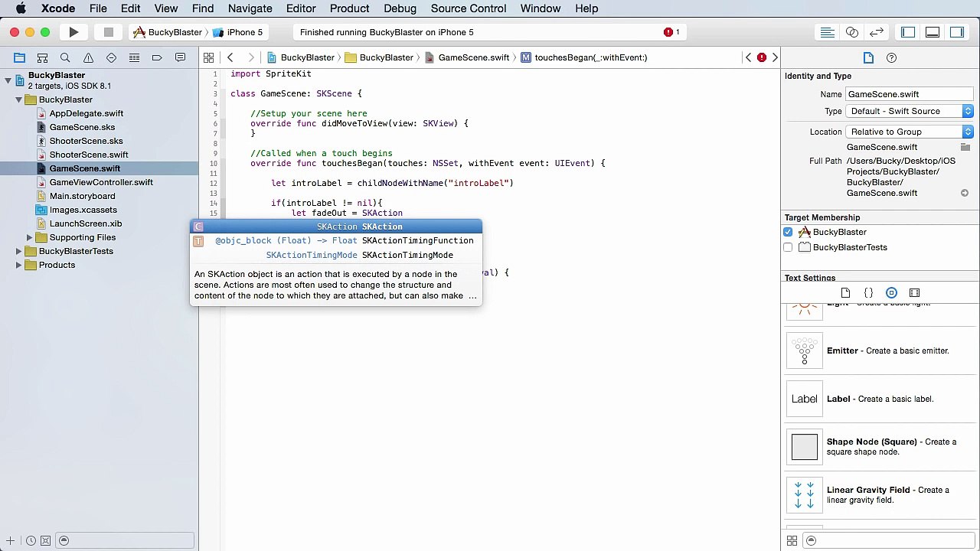
Task: Open the symbol navigator tab
Action: [x=42, y=57]
